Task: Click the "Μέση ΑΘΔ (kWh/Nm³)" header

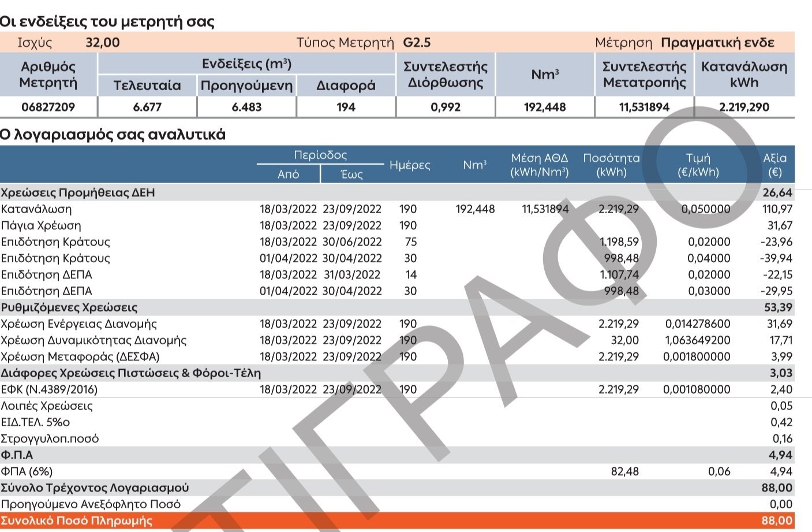Action: [x=540, y=165]
